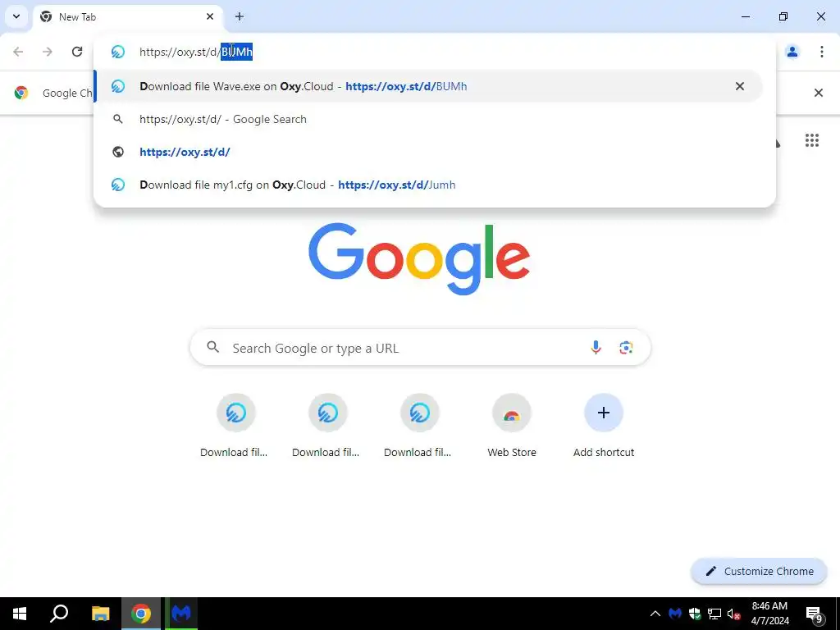This screenshot has width=840, height=630.
Task: Open the Google apps grid
Action: tap(811, 140)
